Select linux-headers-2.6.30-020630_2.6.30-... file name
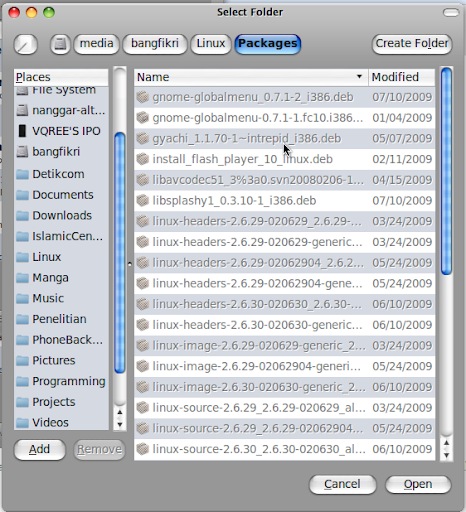 [257, 304]
